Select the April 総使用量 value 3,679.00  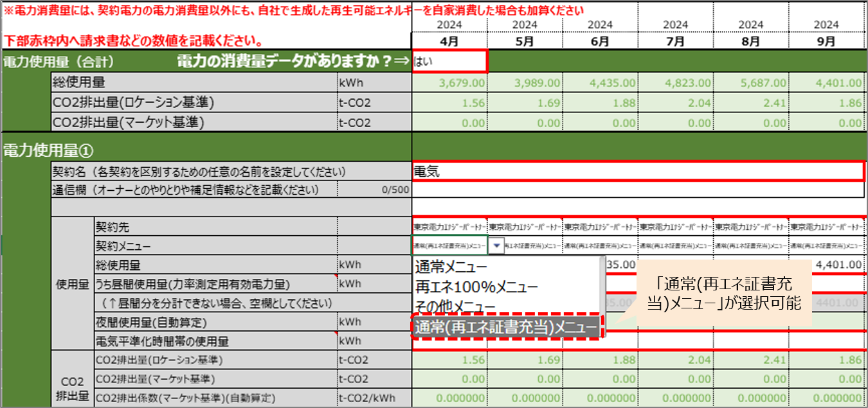pos(463,84)
